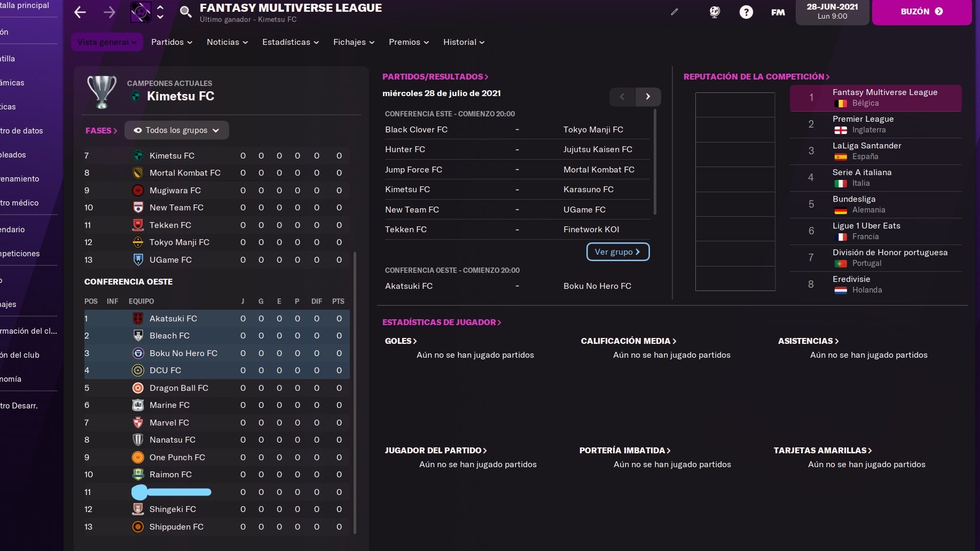Click the Tekken FC badge
The image size is (980, 551).
pos(138,225)
